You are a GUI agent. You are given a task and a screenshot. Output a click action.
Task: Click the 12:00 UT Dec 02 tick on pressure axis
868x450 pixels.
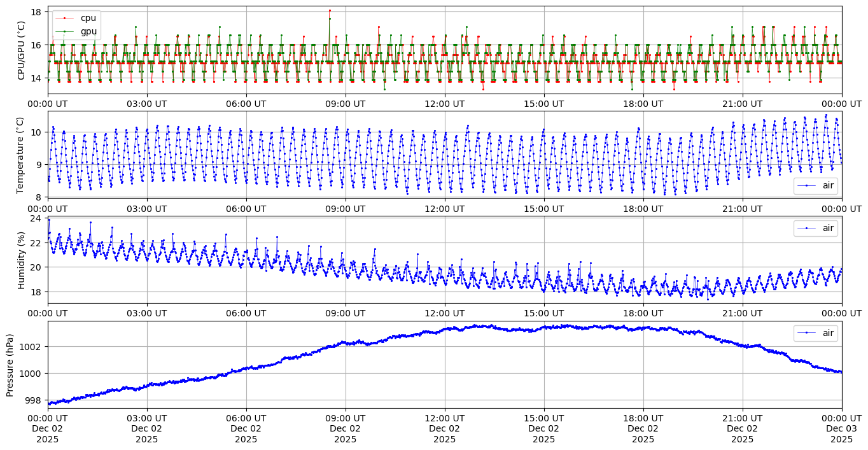(444, 428)
